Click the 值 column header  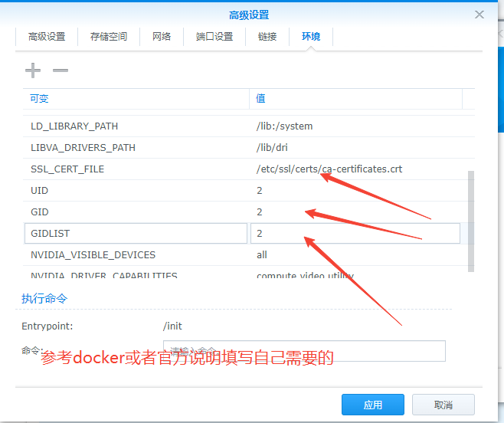tap(356, 98)
